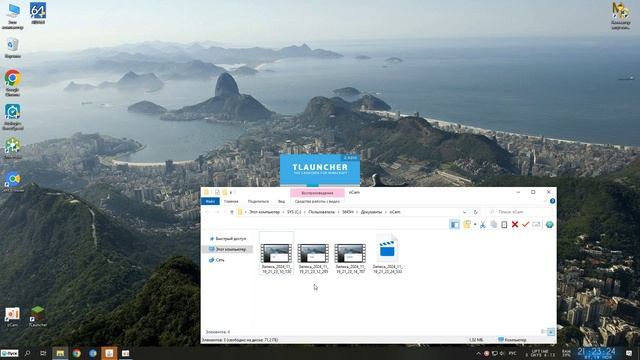Click РУС language indicator
The image size is (640, 360).
(x=513, y=353)
